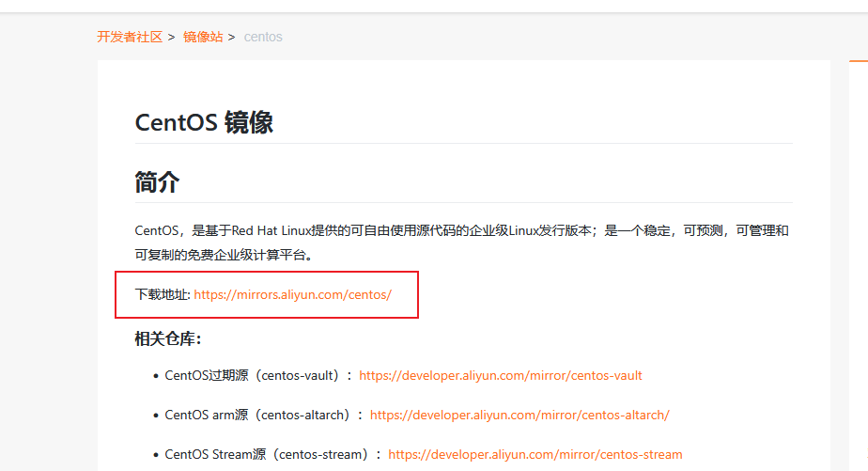Open the 开发者社区 breadcrumb link
868x471 pixels.
click(x=130, y=37)
